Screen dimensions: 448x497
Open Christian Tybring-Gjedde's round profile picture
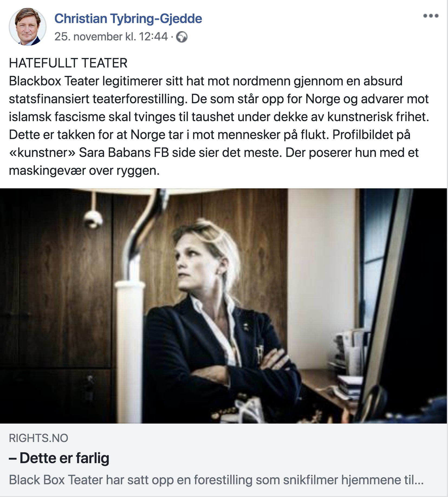(x=28, y=27)
